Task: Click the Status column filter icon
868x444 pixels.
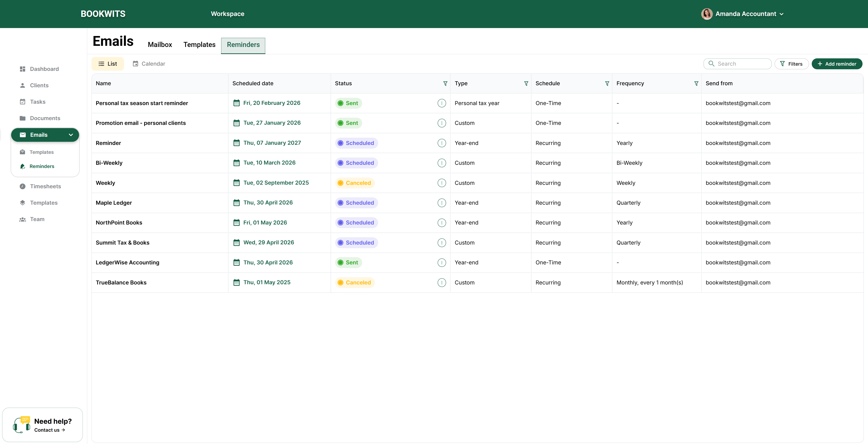Action: point(445,83)
